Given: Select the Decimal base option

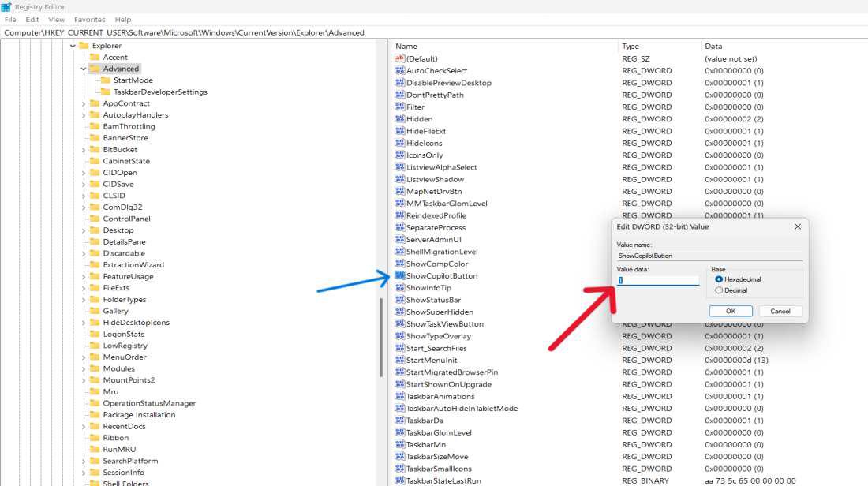Looking at the screenshot, I should point(719,290).
